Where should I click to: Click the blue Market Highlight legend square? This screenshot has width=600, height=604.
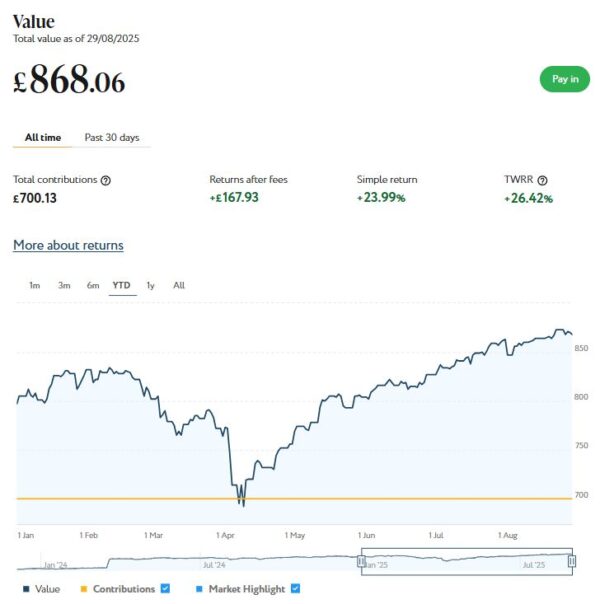(x=199, y=589)
